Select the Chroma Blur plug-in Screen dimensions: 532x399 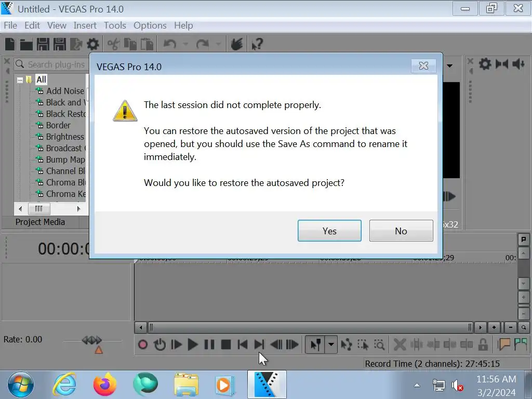(65, 182)
